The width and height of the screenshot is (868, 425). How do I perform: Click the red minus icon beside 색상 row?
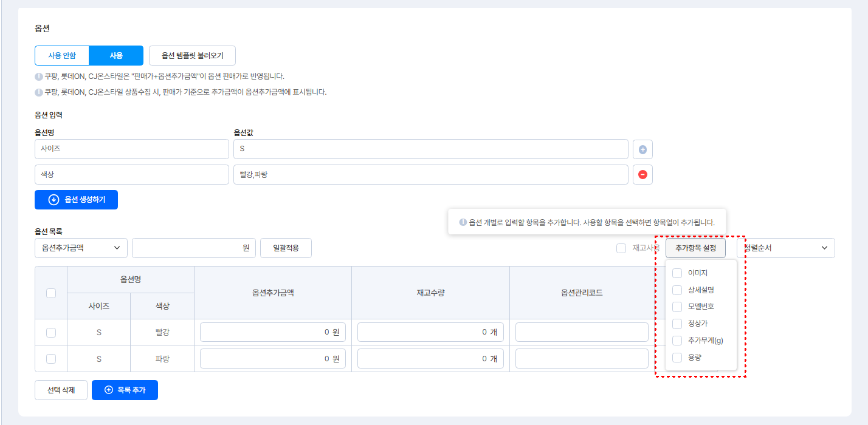coord(642,175)
